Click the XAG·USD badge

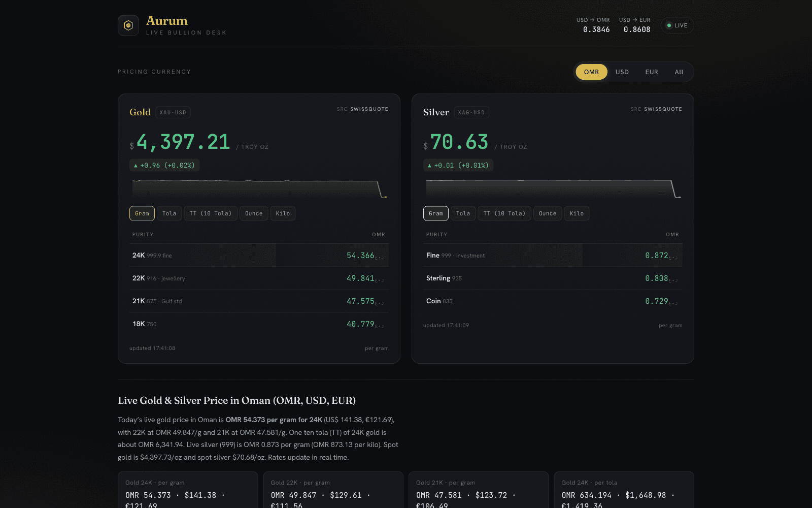[471, 112]
